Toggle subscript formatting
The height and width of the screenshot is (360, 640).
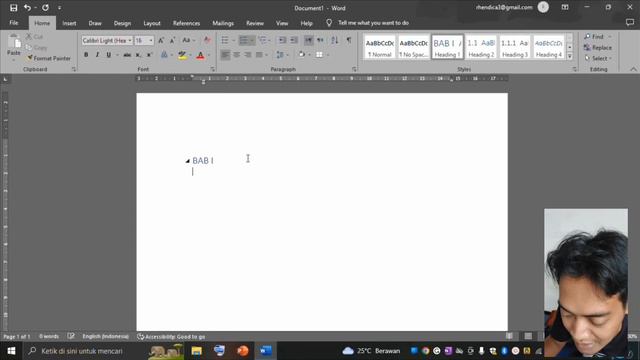click(138, 55)
